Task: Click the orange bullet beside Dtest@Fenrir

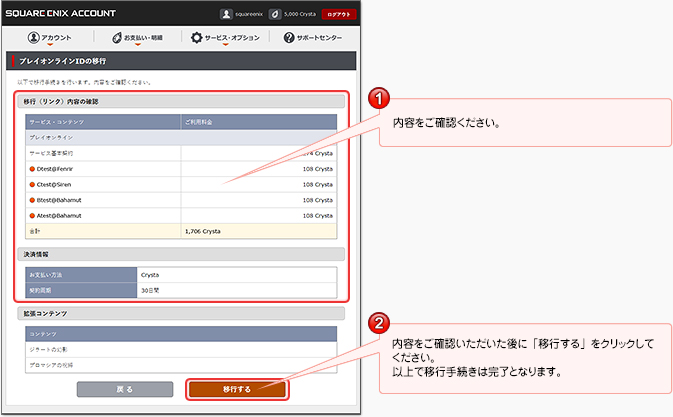Action: [32, 169]
